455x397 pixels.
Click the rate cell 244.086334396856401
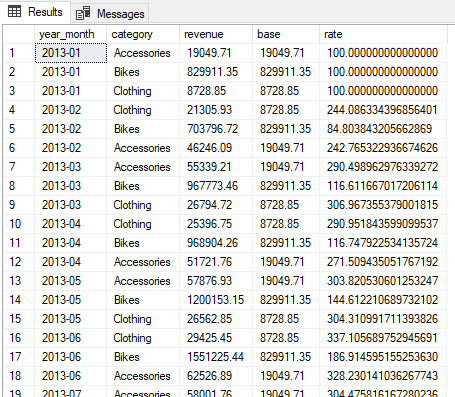click(383, 110)
